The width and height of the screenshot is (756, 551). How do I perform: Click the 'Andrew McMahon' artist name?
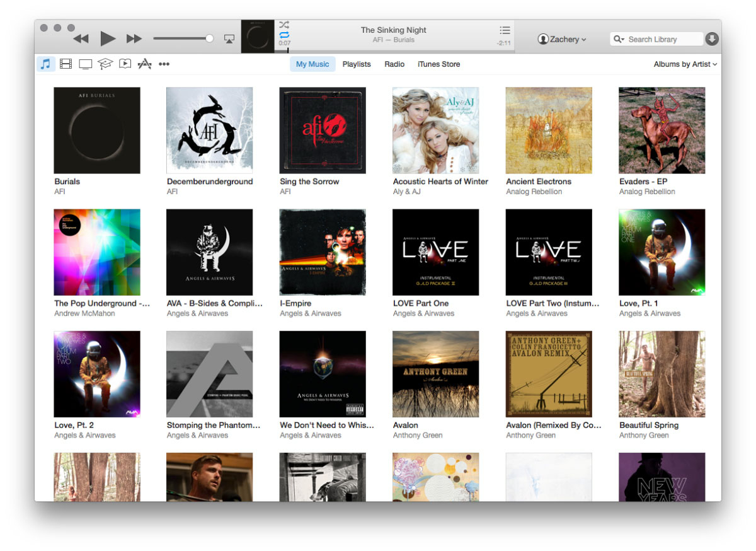pos(84,313)
